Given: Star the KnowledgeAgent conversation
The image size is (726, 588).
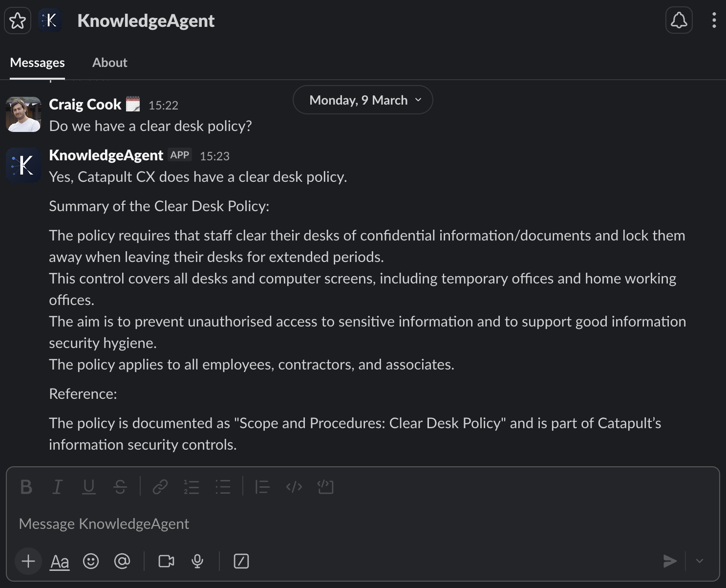Looking at the screenshot, I should click(x=17, y=20).
